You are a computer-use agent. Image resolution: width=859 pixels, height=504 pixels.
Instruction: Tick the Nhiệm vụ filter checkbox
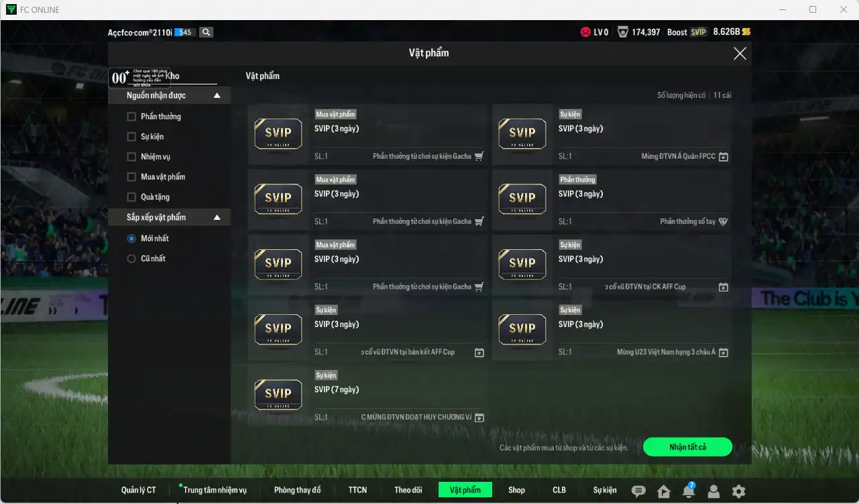[131, 157]
